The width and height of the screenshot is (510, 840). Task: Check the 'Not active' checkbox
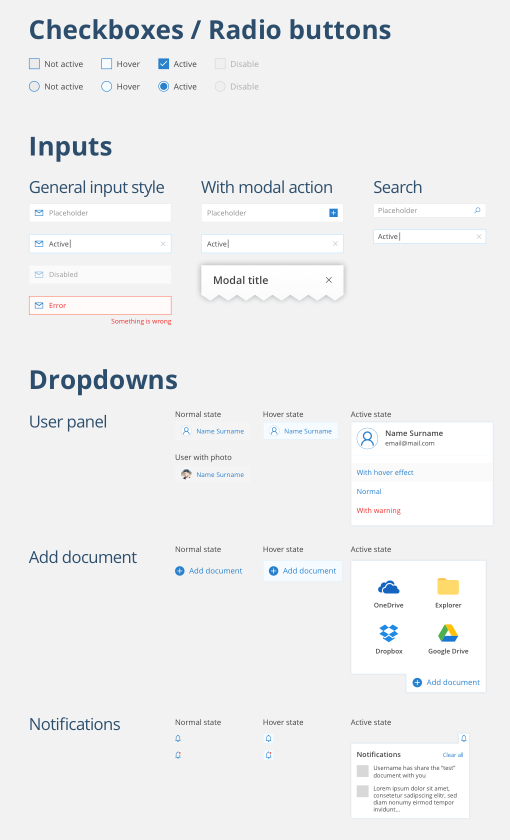pos(34,64)
